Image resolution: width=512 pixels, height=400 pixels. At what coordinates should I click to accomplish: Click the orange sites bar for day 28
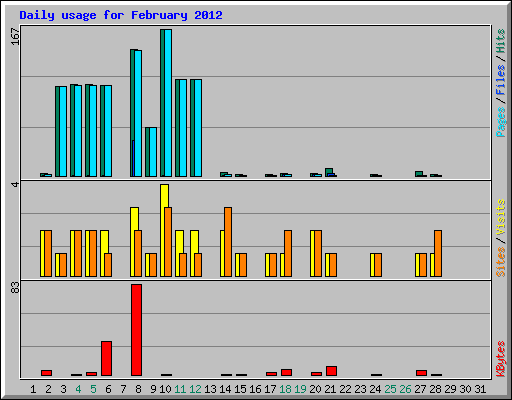click(438, 253)
